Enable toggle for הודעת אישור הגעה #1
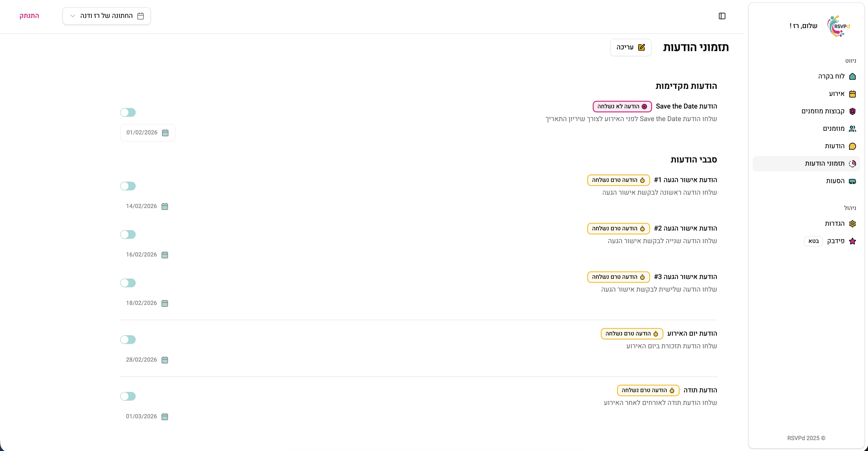This screenshot has width=868, height=451. coord(128,186)
